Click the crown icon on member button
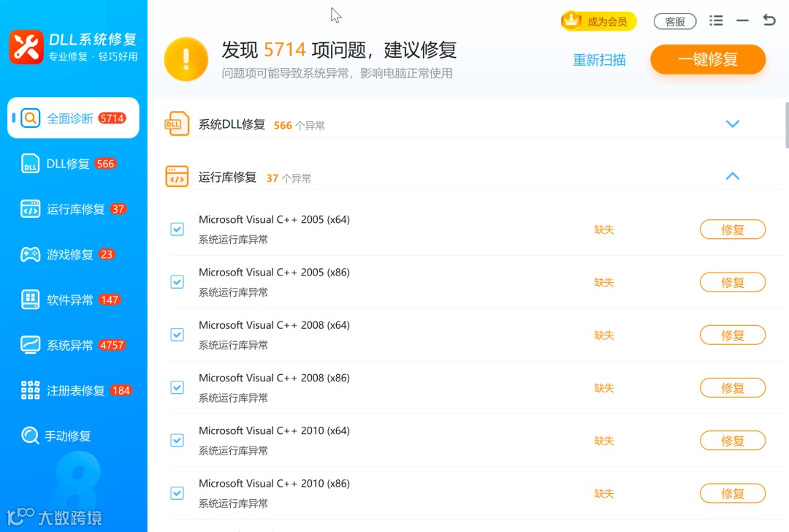Viewport: 789px width, 532px height. click(571, 20)
